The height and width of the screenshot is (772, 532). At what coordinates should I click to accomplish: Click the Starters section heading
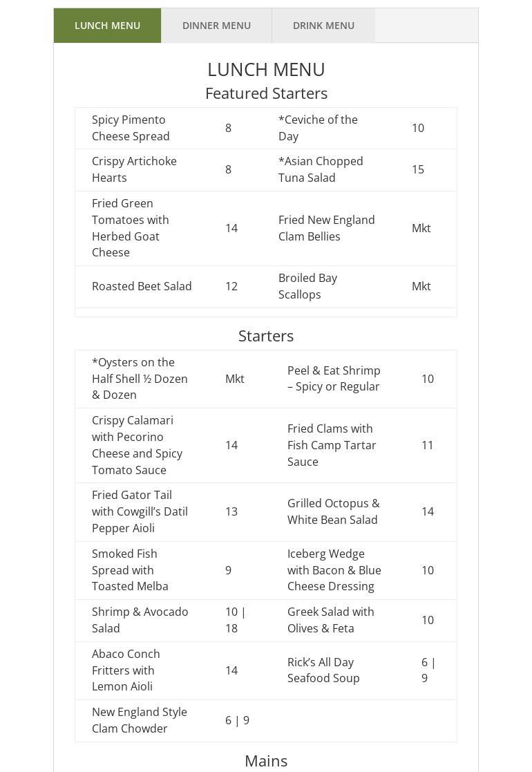[x=266, y=336]
